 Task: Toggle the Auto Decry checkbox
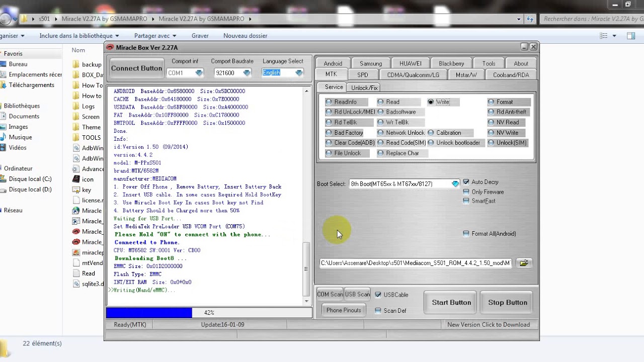tap(466, 182)
